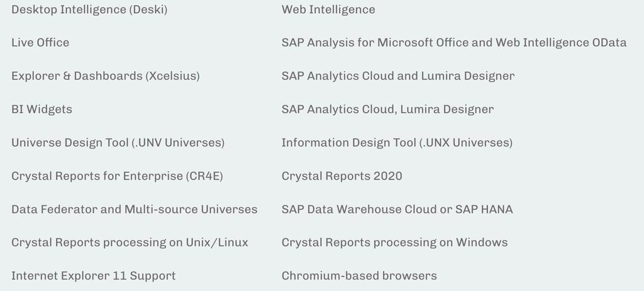
Task: Click Universe Design Tool (.UNV Universes)
Action: (118, 143)
